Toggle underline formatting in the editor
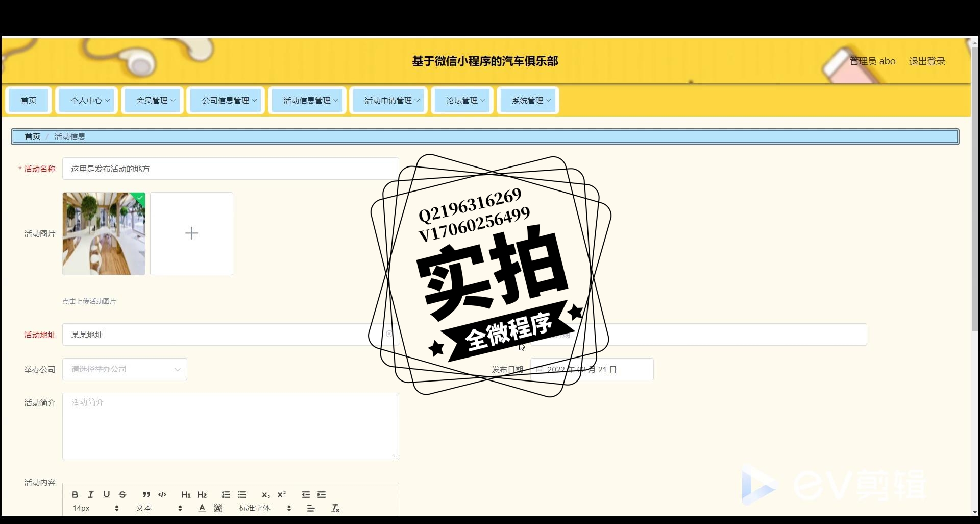Screen dimensions: 980x524 (107, 494)
